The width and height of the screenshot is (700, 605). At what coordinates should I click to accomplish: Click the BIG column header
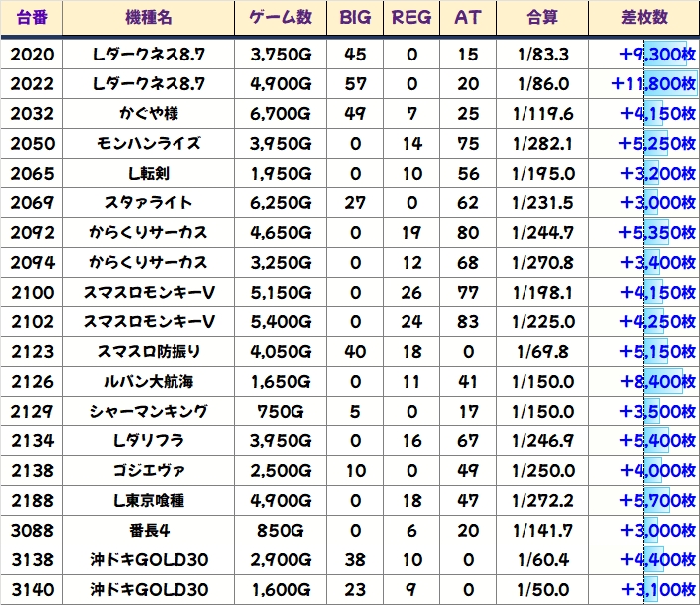355,18
